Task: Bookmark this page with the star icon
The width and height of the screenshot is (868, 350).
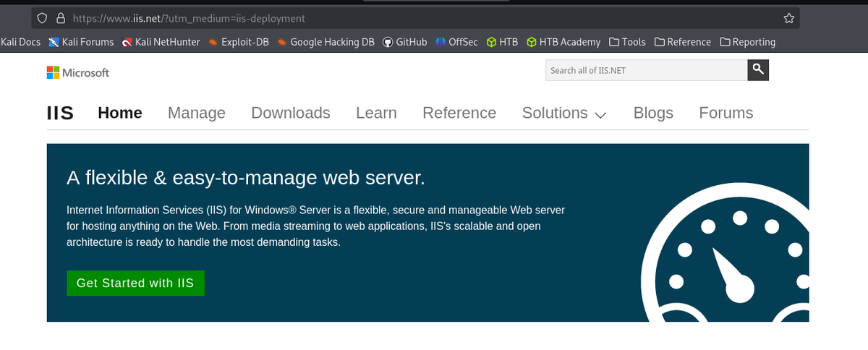Action: pyautogui.click(x=788, y=18)
